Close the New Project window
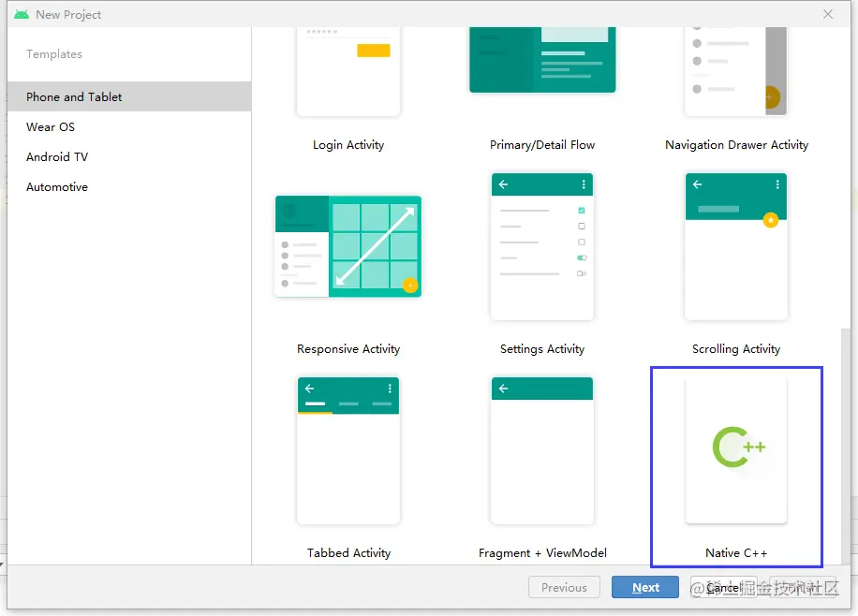This screenshot has height=616, width=858. [828, 14]
